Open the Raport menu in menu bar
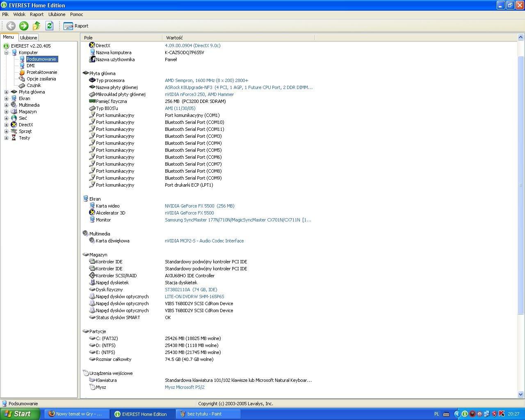Viewport: 525px width, 420px height. tap(37, 14)
